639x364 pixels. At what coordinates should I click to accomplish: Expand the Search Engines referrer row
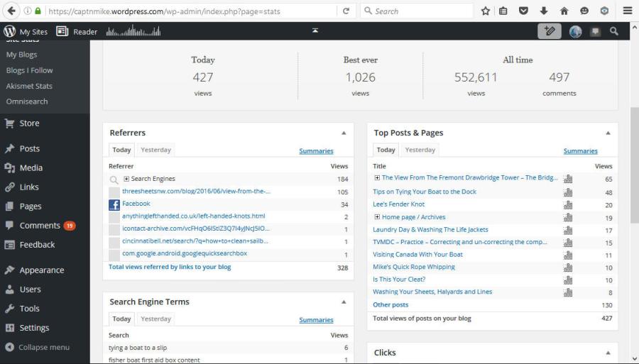click(126, 179)
